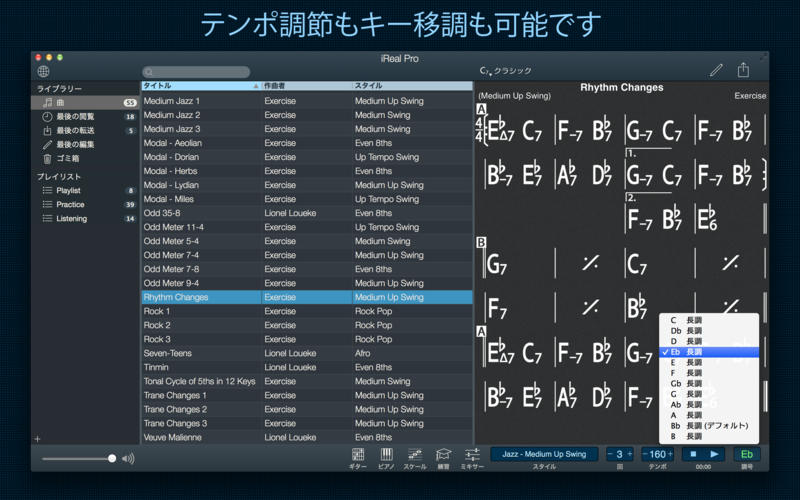Select the Rock 2 song
Screen dimensions: 800x500
click(307, 325)
